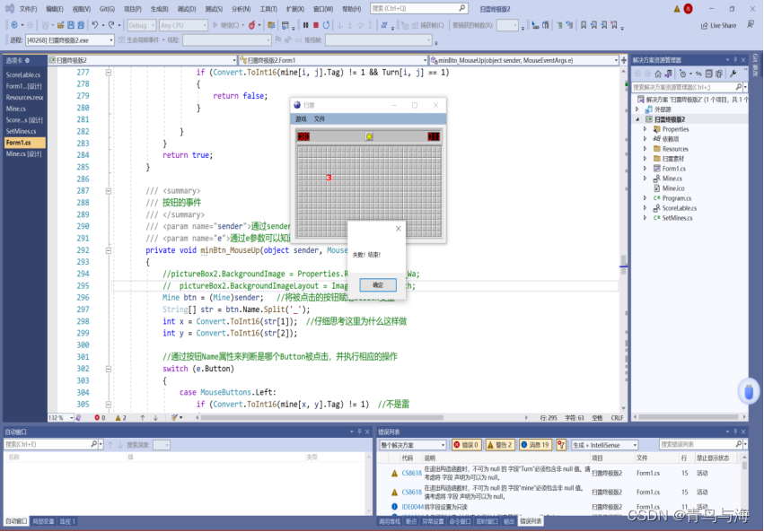The image size is (764, 532).
Task: Expand the Properties node in solution tree
Action: 645,129
